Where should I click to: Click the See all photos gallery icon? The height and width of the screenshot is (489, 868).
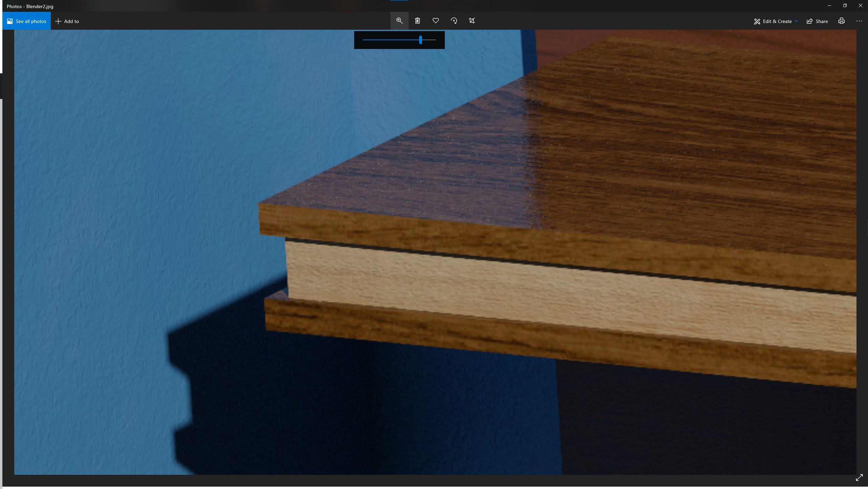tap(9, 21)
